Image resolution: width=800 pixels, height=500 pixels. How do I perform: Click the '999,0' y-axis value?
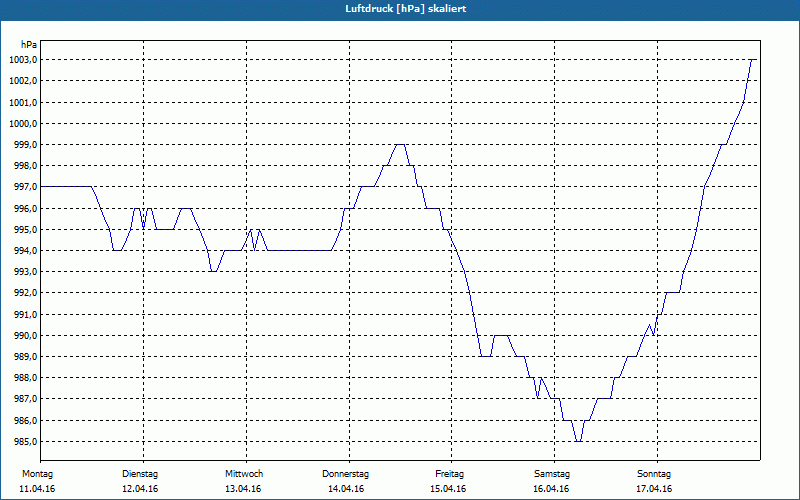click(x=24, y=145)
